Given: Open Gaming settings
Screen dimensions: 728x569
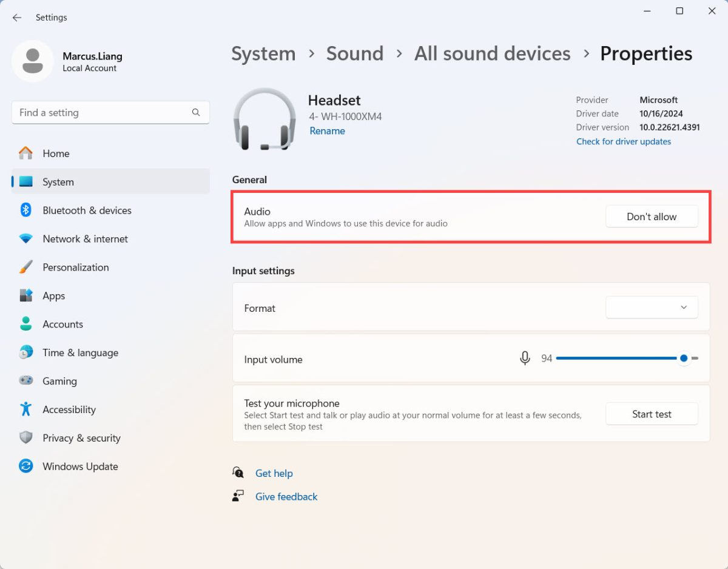Looking at the screenshot, I should [x=59, y=381].
